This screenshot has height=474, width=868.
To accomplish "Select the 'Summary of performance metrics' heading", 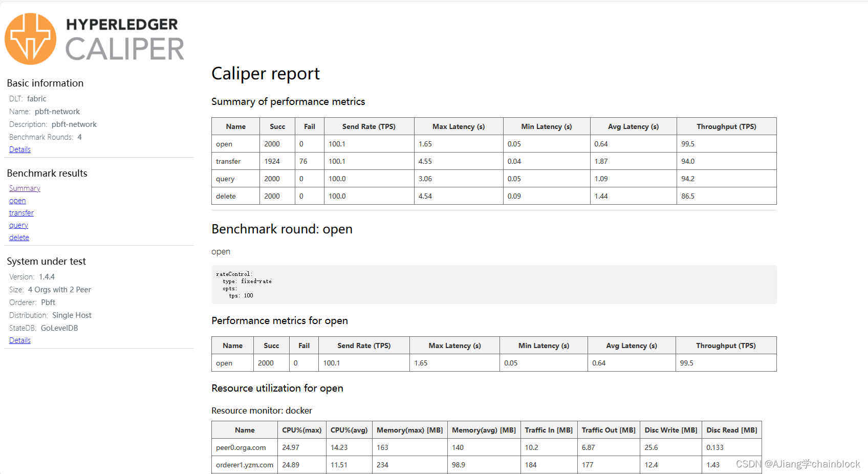I will tap(288, 101).
